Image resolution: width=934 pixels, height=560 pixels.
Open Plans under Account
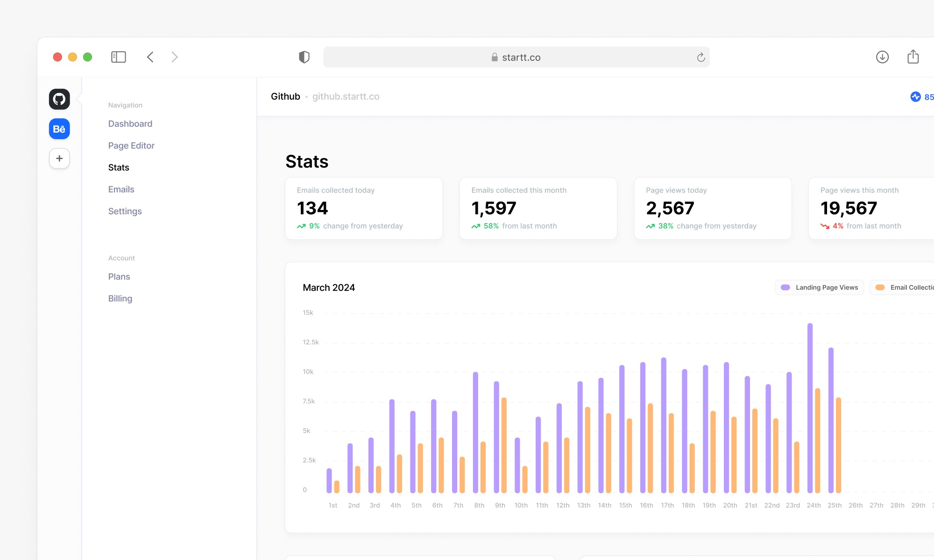[x=119, y=277]
